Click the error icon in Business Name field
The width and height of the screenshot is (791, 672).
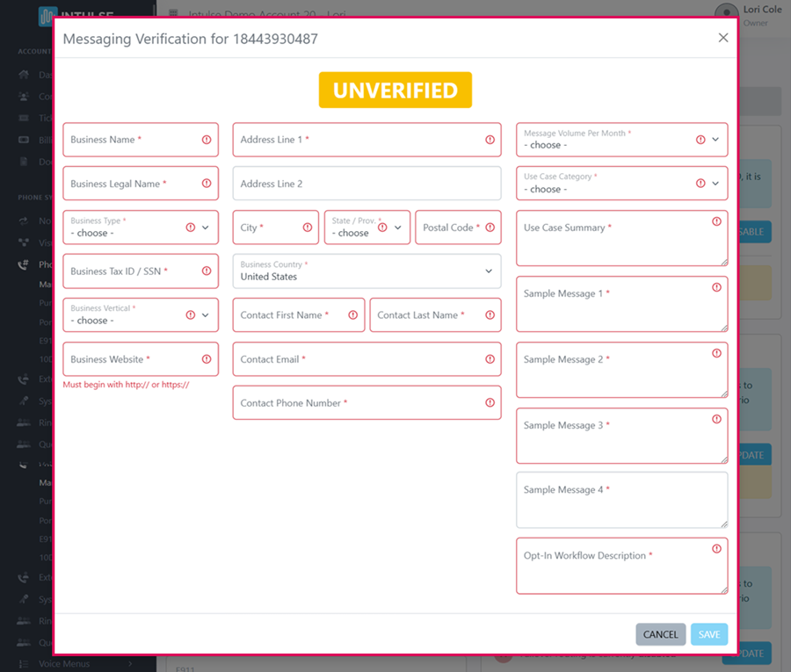click(x=207, y=140)
